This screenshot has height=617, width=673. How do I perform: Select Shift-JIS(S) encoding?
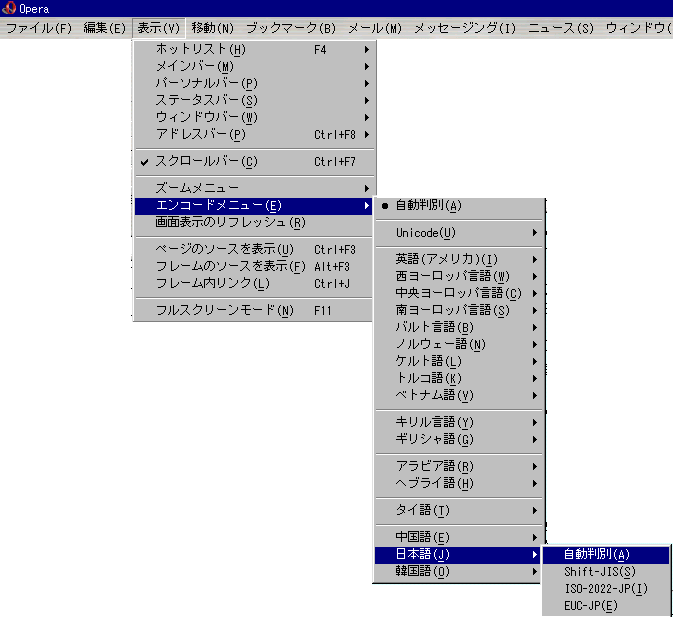(606, 572)
